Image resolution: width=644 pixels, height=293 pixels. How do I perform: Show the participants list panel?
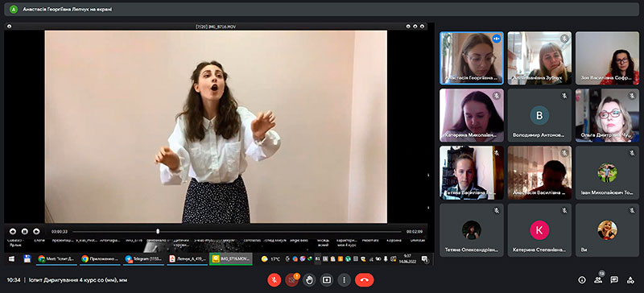pos(598,280)
